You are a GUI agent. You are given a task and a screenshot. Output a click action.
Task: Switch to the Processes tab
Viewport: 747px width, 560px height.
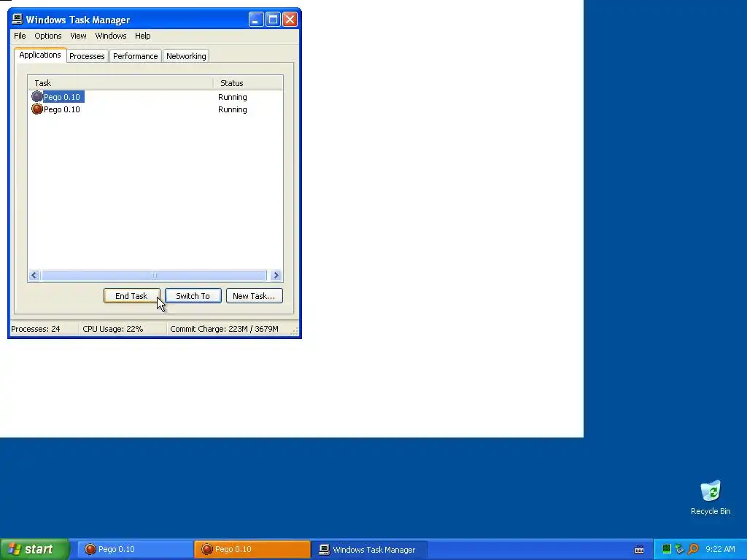click(x=87, y=56)
